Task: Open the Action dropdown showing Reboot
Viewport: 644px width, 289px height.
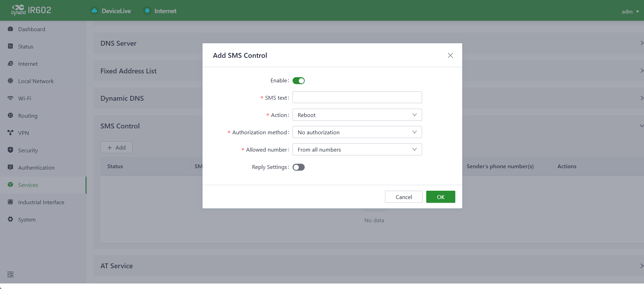Action: 357,115
